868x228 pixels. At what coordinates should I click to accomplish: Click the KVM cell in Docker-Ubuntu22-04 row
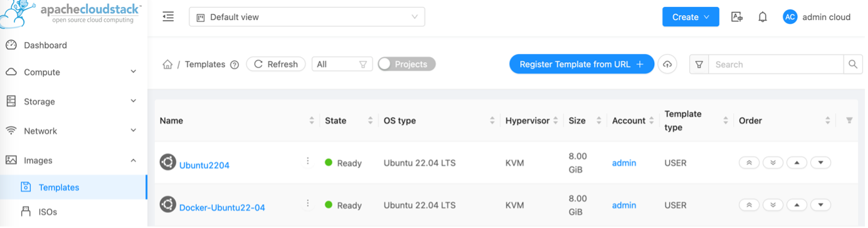[x=514, y=205]
